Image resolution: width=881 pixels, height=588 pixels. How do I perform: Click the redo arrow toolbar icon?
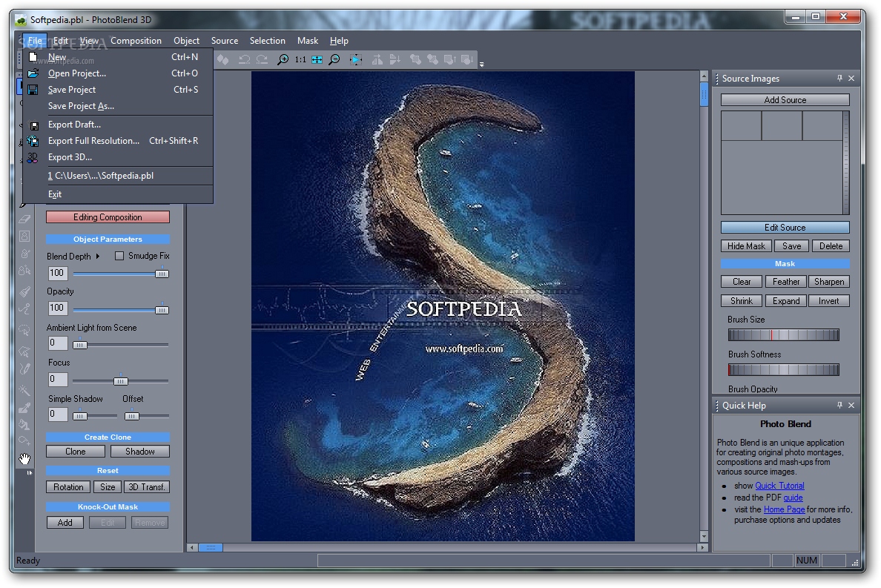(x=262, y=59)
